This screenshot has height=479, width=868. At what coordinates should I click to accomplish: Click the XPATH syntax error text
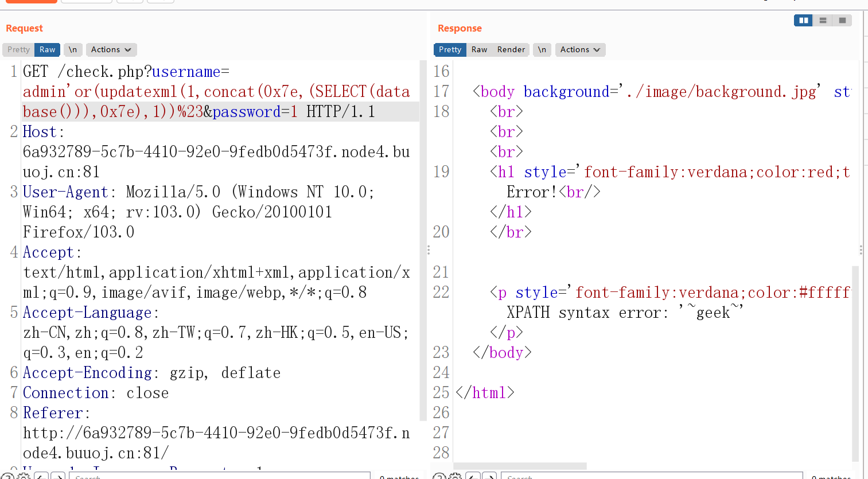pyautogui.click(x=625, y=313)
